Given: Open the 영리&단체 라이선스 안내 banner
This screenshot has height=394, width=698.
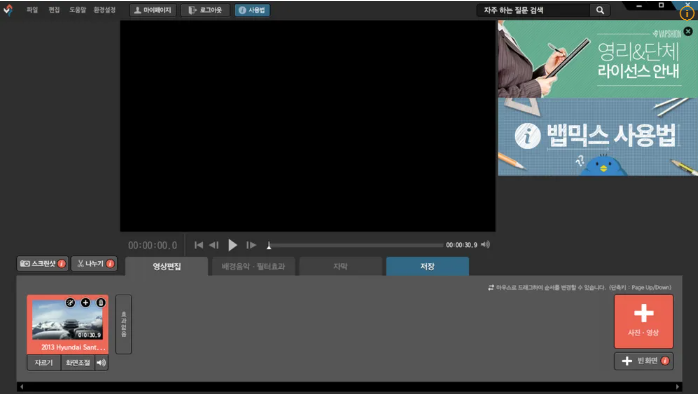Looking at the screenshot, I should click(x=597, y=59).
